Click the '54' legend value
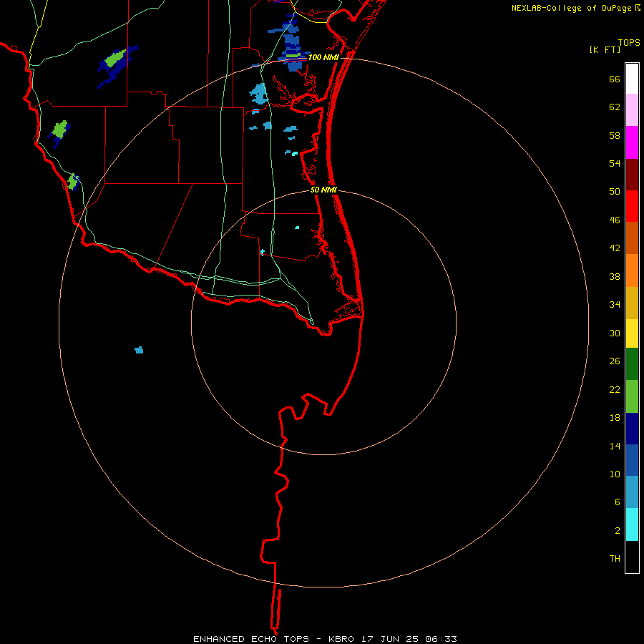The image size is (644, 644). point(615,163)
